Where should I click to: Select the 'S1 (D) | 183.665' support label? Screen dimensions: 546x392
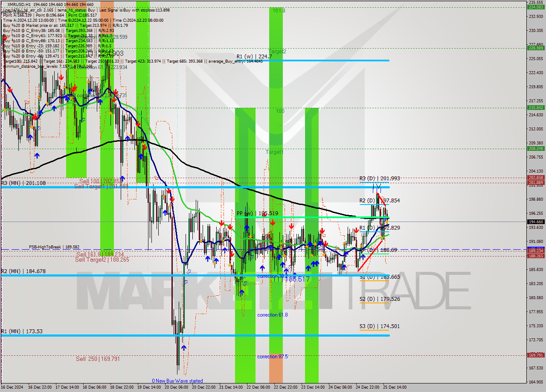379,277
